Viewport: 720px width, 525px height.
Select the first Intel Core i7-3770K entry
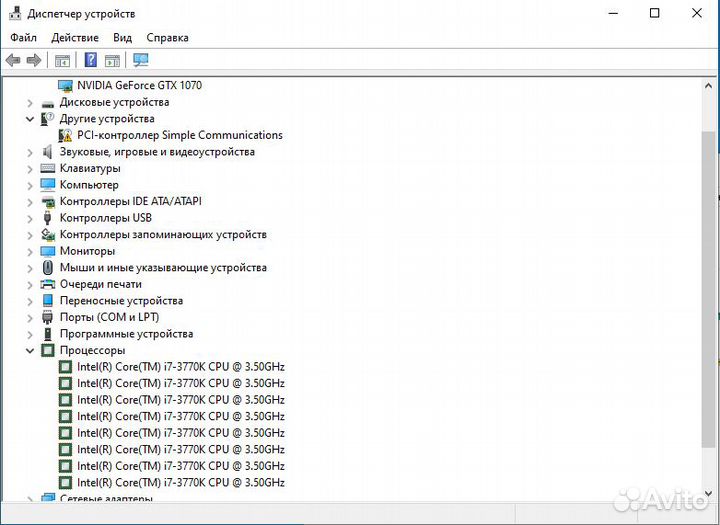(180, 367)
